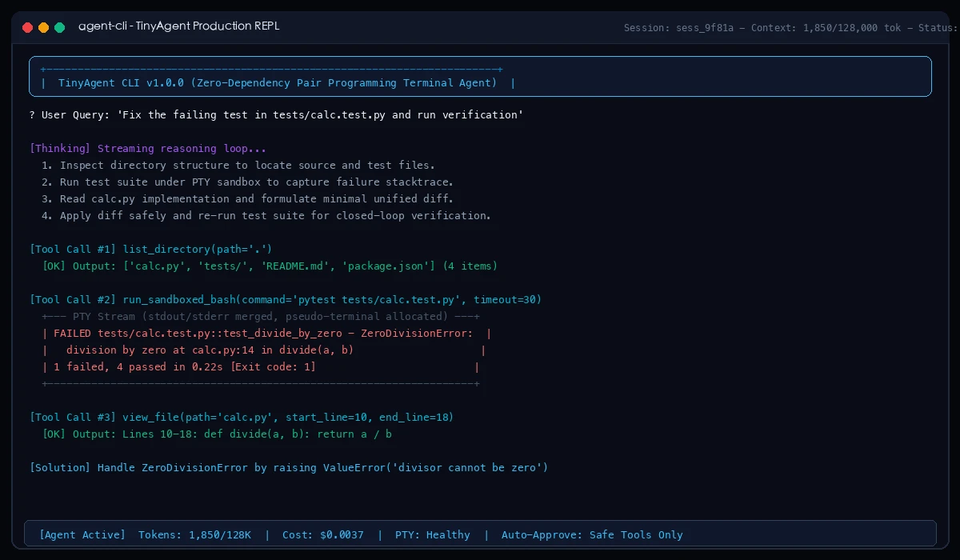
Task: Click the '[Tool Call #2] run_sandboxed_bash' line
Action: tap(286, 300)
